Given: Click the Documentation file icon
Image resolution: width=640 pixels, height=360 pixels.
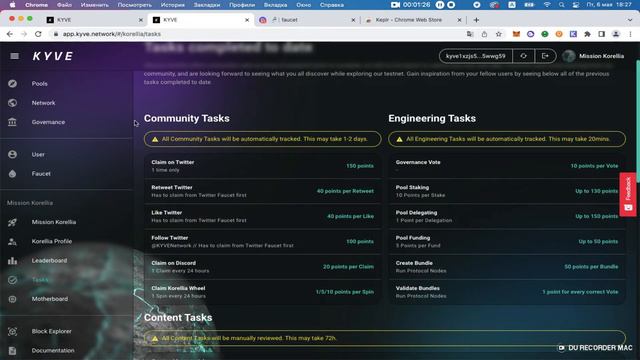Looking at the screenshot, I should pos(13,351).
